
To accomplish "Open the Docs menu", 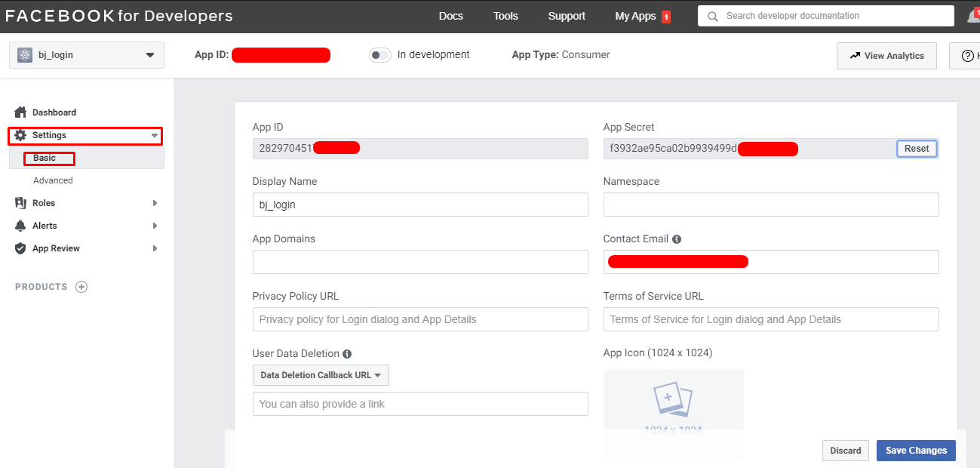I will point(450,15).
